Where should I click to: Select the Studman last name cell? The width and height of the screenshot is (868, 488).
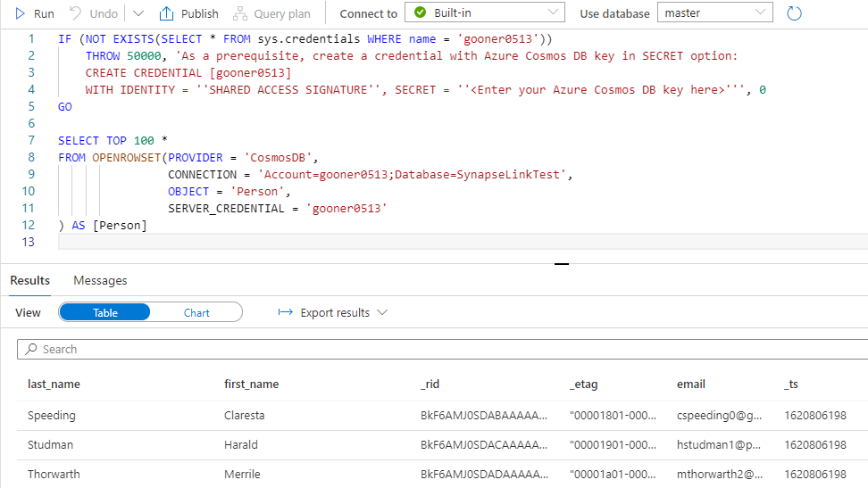coord(50,445)
